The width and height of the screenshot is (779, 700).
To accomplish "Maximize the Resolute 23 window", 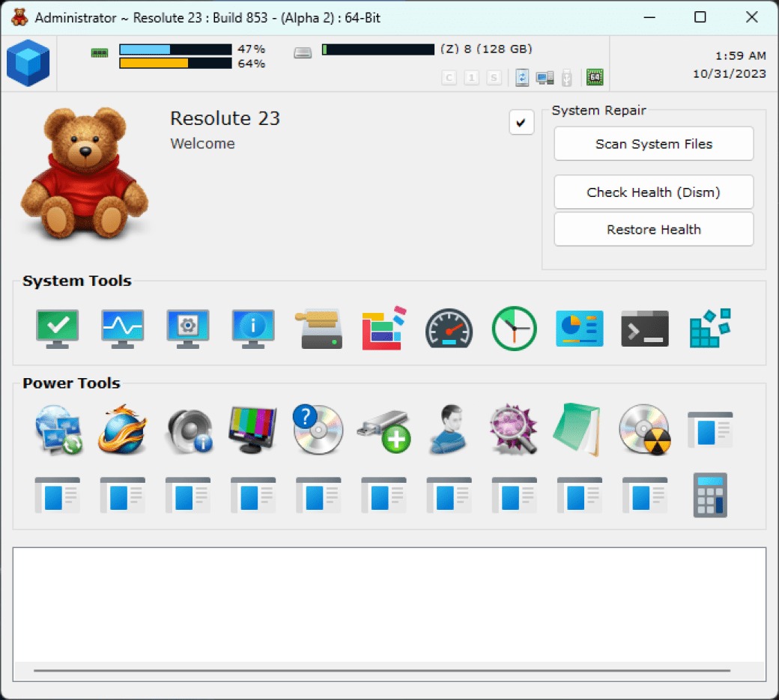I will [x=700, y=17].
